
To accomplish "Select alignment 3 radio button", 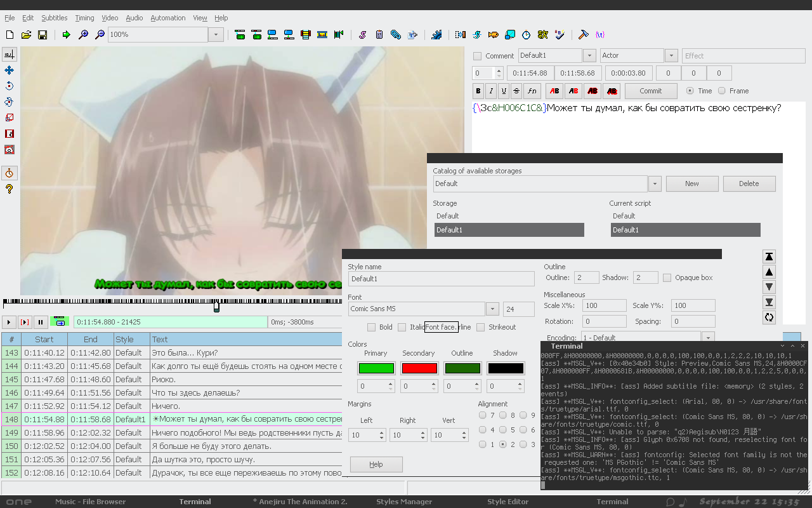I will tap(523, 444).
